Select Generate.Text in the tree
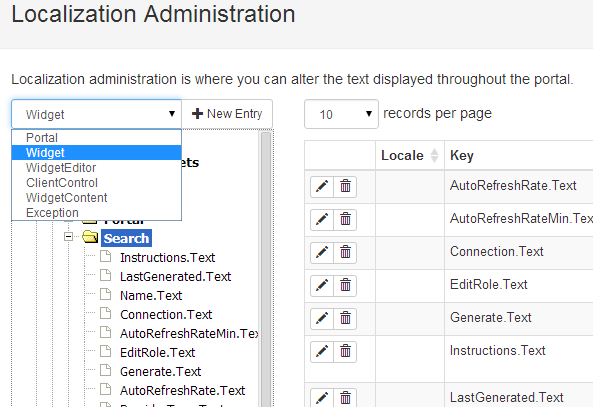This screenshot has height=407, width=593. [x=160, y=371]
